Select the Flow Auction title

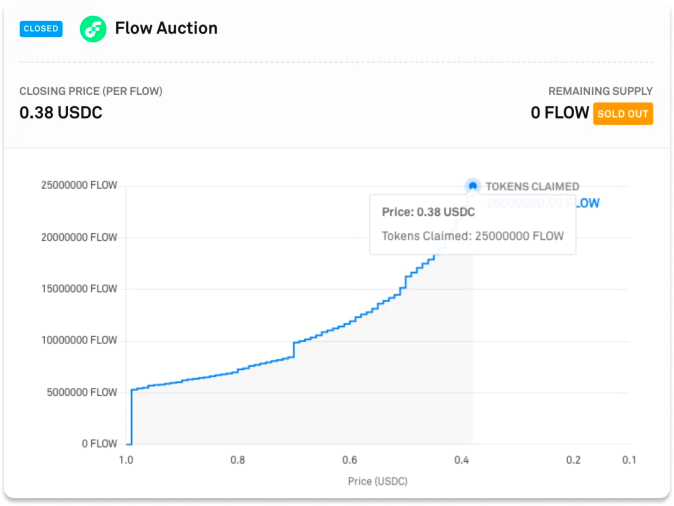166,28
